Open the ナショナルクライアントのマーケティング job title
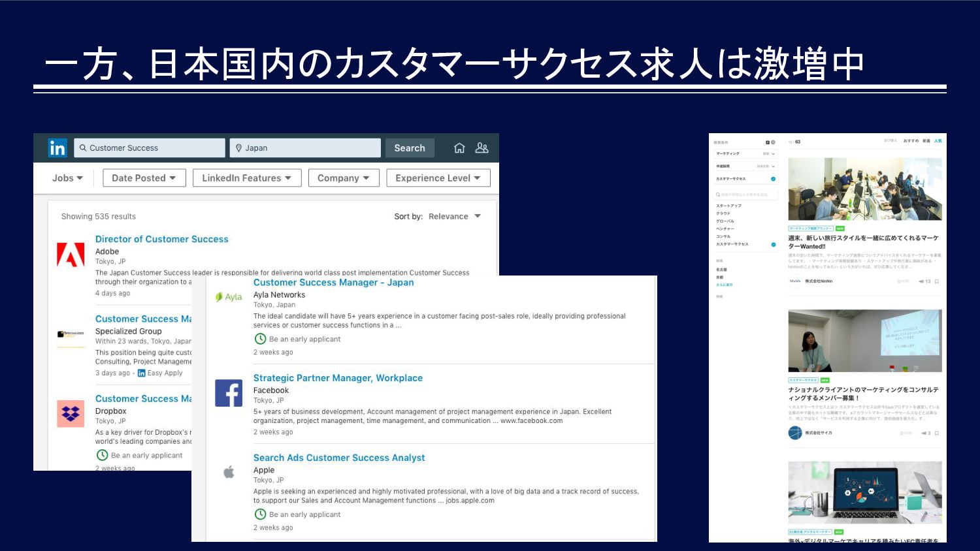This screenshot has height=551, width=980. pyautogui.click(x=864, y=394)
